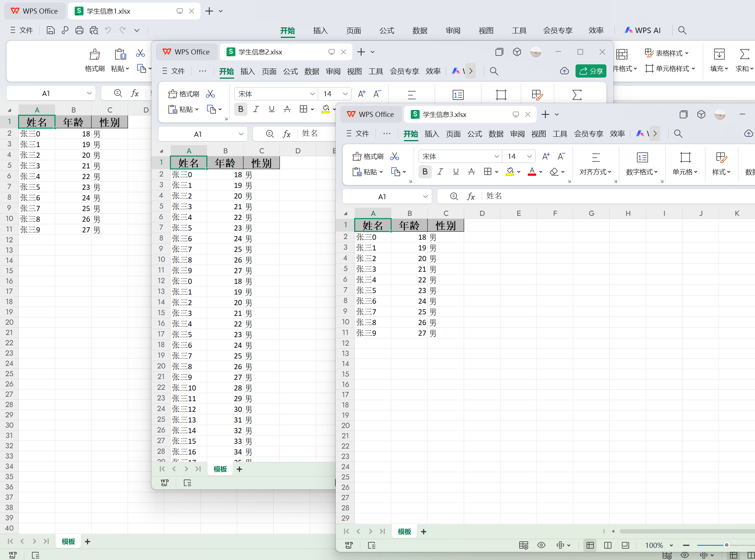
Task: Click Bold button in 学生信息3 window
Action: pyautogui.click(x=425, y=171)
